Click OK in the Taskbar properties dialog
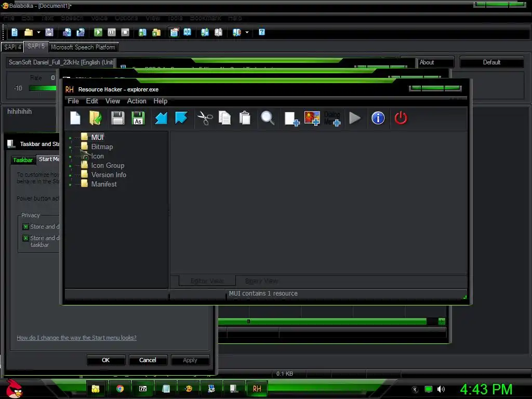Screen dimensions: 532x399 106,360
